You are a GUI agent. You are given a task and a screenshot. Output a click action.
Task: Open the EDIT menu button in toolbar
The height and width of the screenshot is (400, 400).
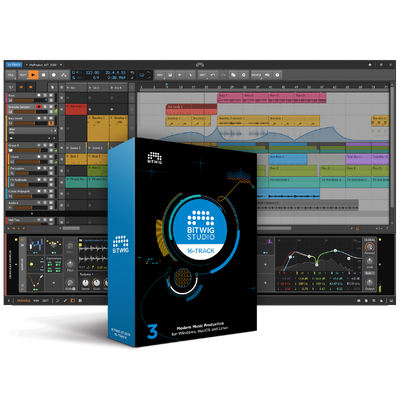pyautogui.click(x=202, y=75)
